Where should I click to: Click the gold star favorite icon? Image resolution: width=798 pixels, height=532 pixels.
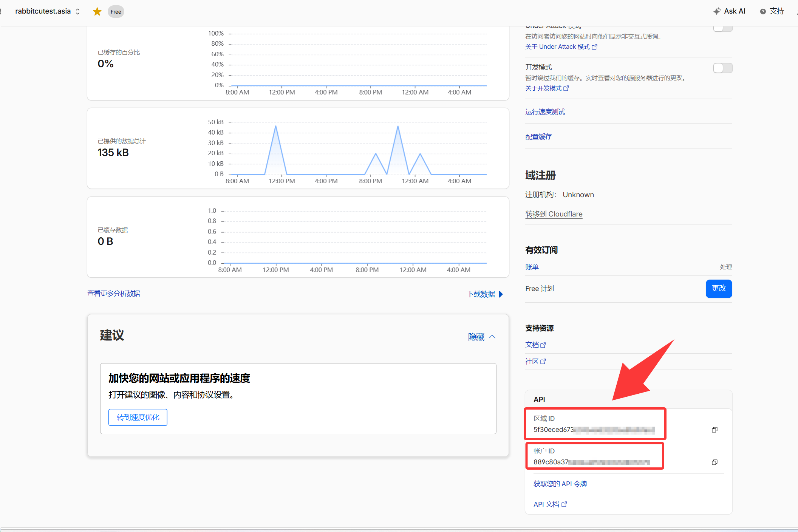click(x=97, y=12)
